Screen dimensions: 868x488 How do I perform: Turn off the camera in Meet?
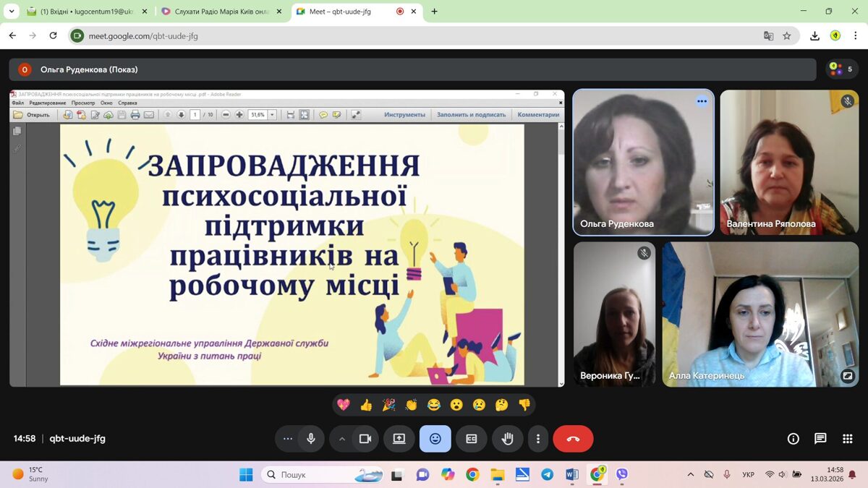click(x=365, y=439)
